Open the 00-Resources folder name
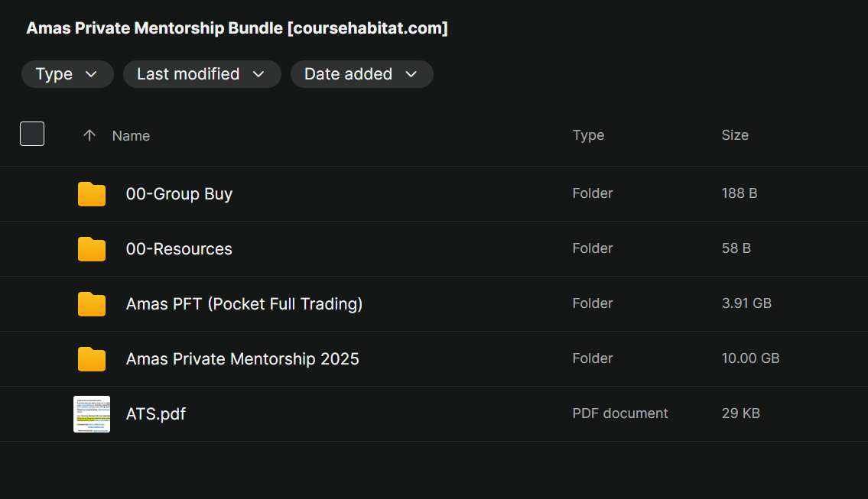 coord(180,249)
